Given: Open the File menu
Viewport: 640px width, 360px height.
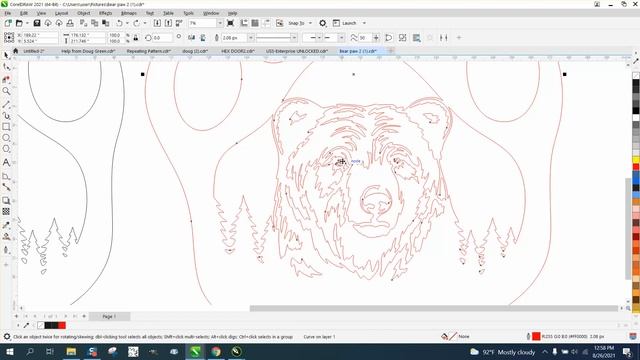Looking at the screenshot, I should click(x=8, y=13).
